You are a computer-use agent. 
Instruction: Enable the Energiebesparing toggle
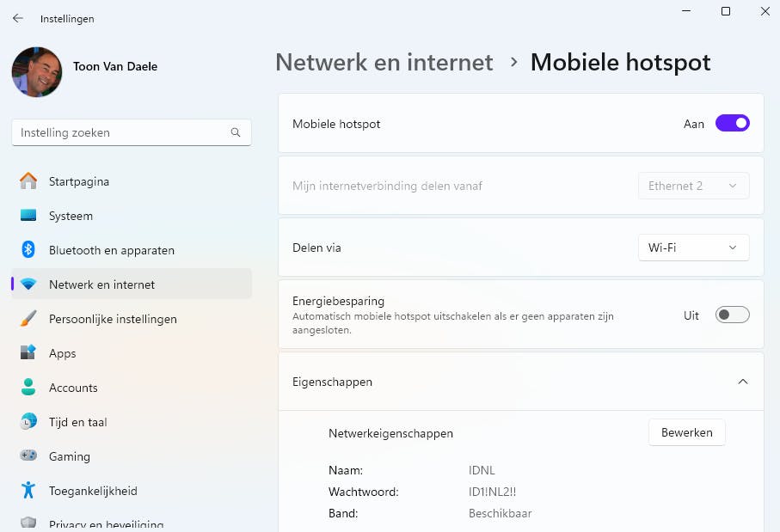732,315
